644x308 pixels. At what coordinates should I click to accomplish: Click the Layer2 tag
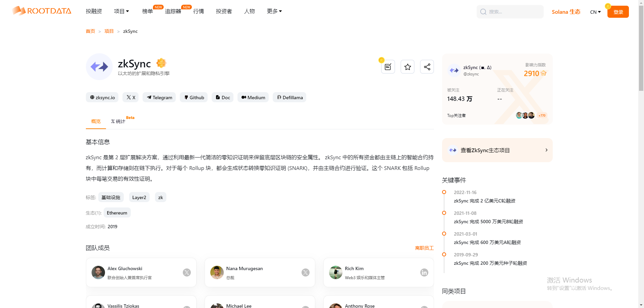click(x=139, y=197)
